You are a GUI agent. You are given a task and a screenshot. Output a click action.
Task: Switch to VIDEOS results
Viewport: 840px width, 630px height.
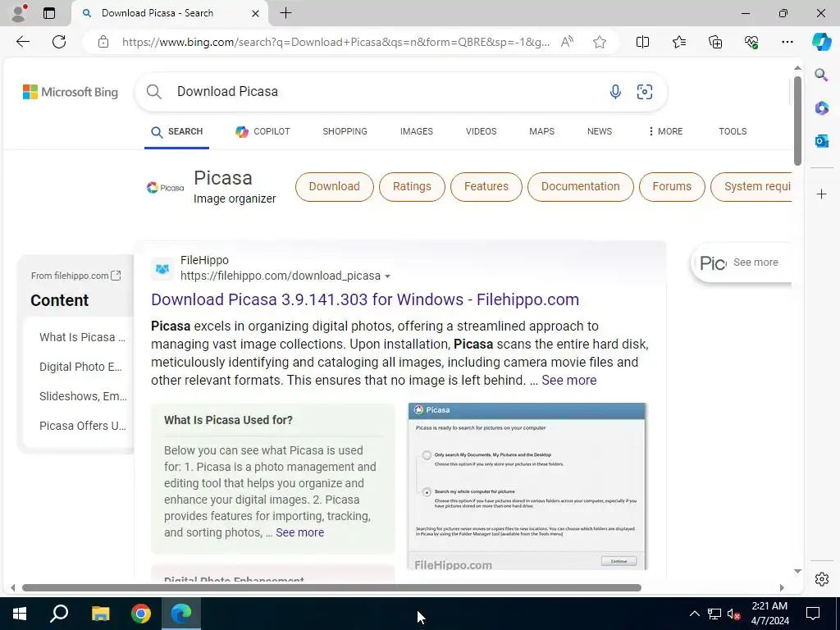click(x=481, y=131)
